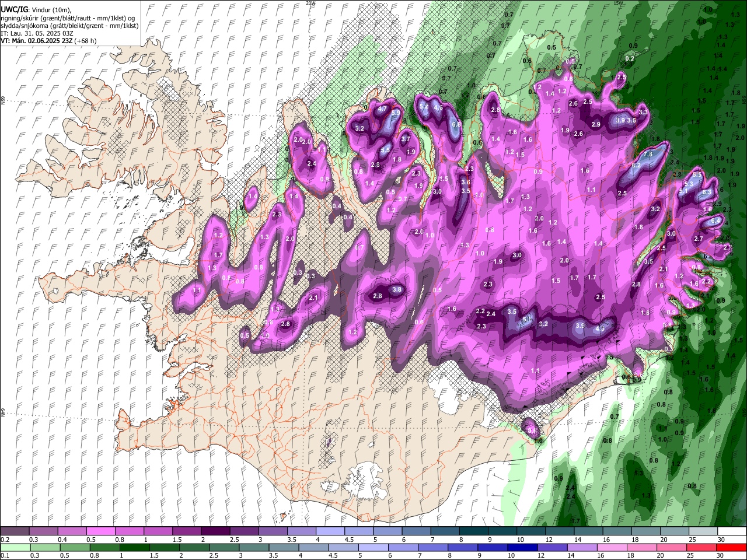Select the bright red 30 legend swatch

pyautogui.click(x=732, y=547)
